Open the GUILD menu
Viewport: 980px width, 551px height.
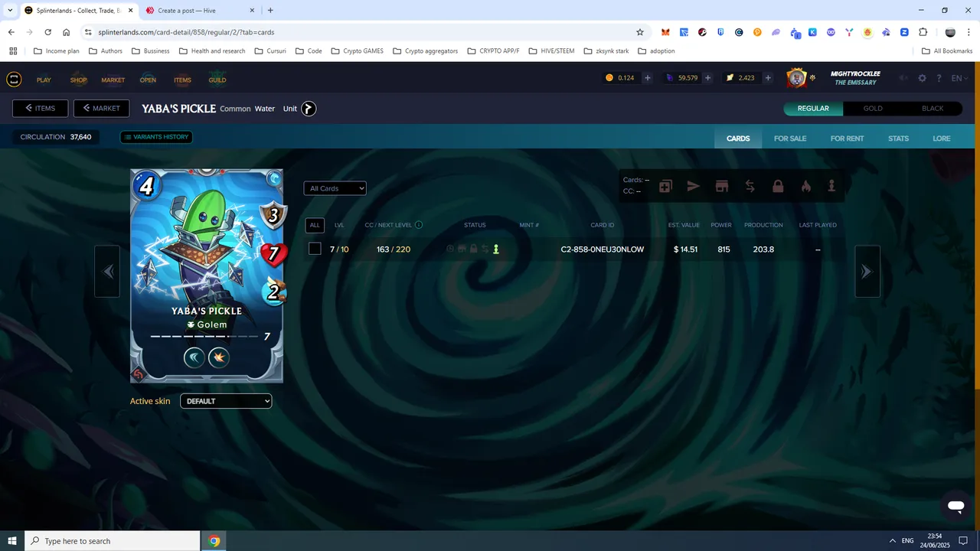tap(217, 80)
